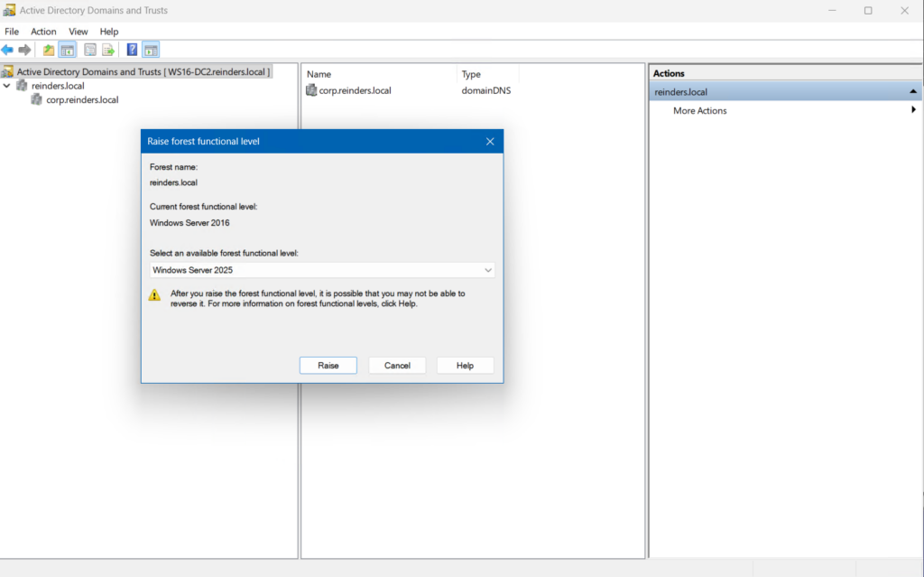Click the Cancel button in dialog
Viewport: 924px width, 577px height.
pos(397,366)
